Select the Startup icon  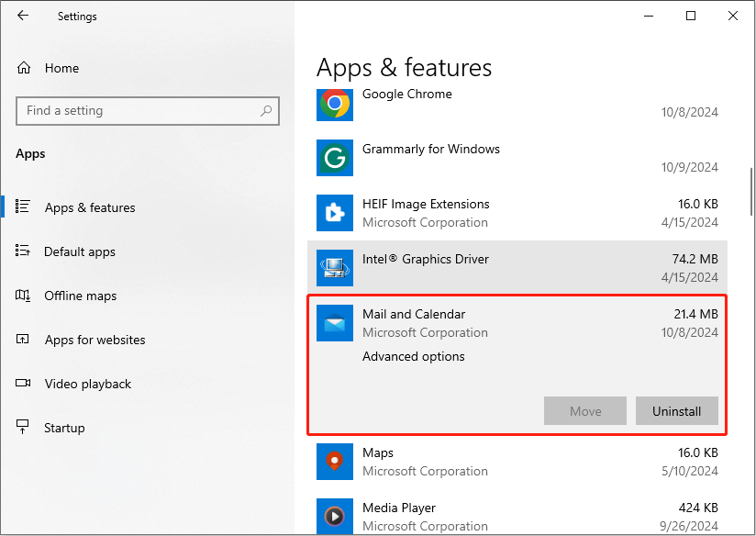coord(23,427)
